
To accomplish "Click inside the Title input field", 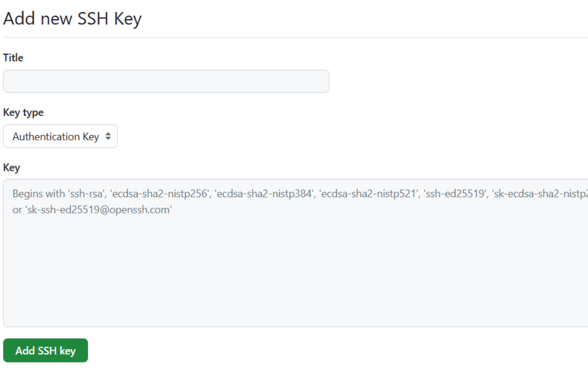I will pyautogui.click(x=166, y=81).
